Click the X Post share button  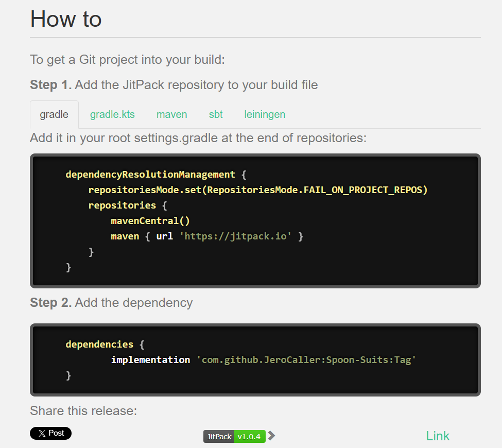50,433
